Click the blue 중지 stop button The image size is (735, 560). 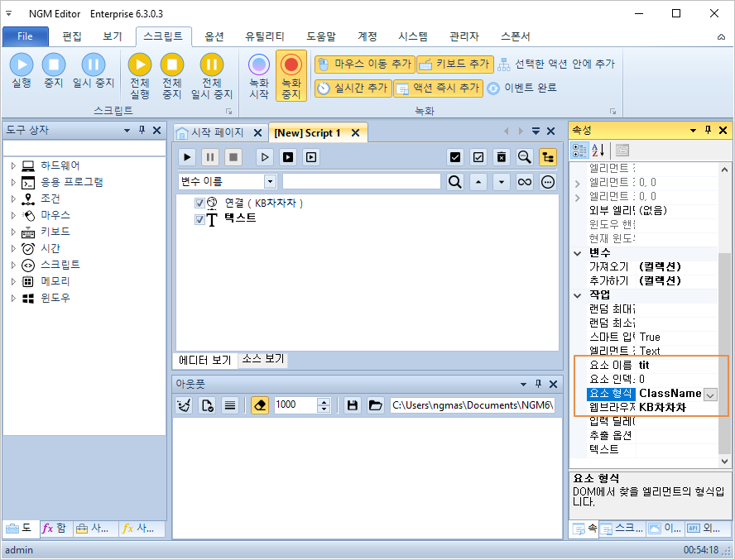[x=54, y=70]
